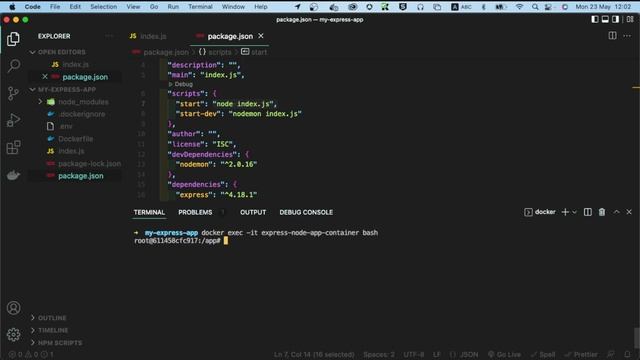Screen dimensions: 640x360
Task: Open the Docker view in activity bar
Action: pyautogui.click(x=13, y=175)
